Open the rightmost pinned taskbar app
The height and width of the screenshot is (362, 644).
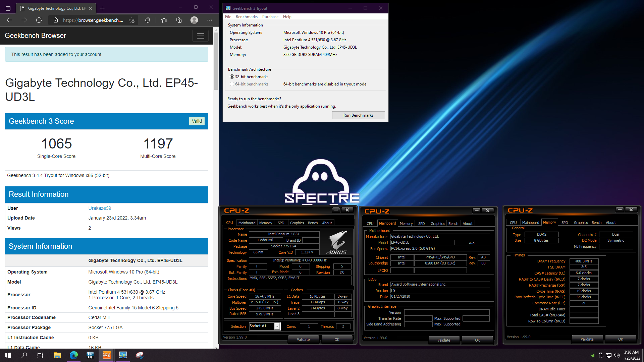click(140, 355)
